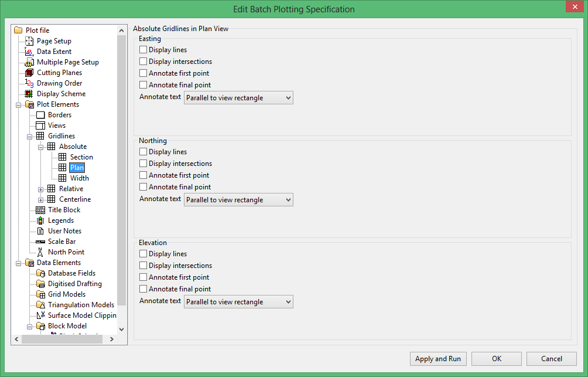The width and height of the screenshot is (588, 377).
Task: Click the Drawing Order icon
Action: 29,83
